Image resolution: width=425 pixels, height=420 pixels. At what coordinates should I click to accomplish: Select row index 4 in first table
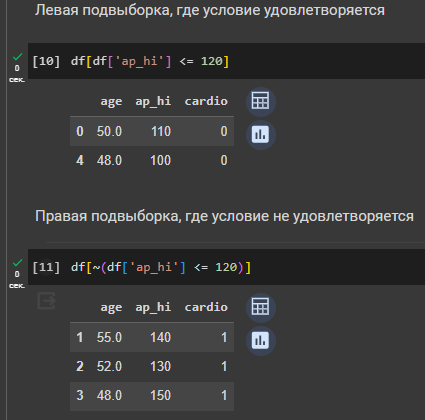(x=152, y=160)
